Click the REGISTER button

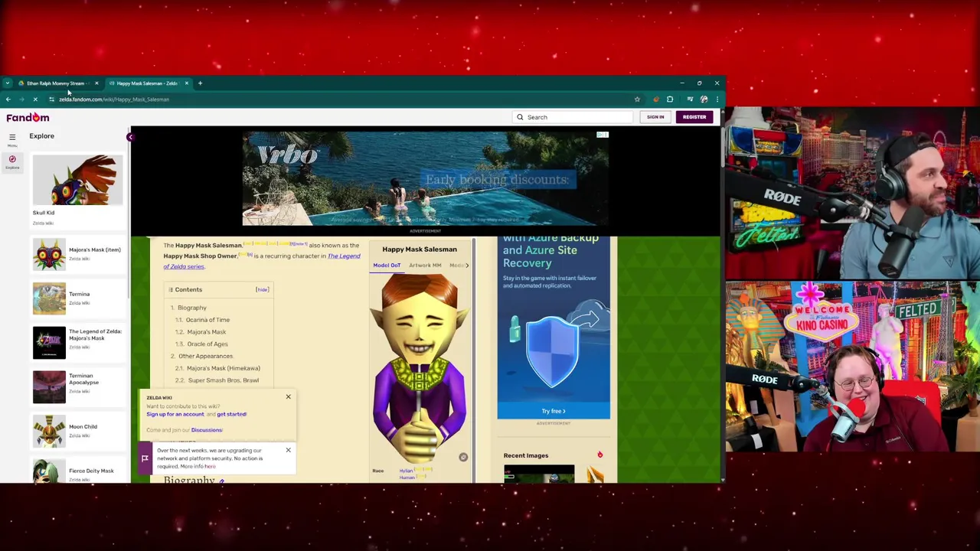click(694, 117)
